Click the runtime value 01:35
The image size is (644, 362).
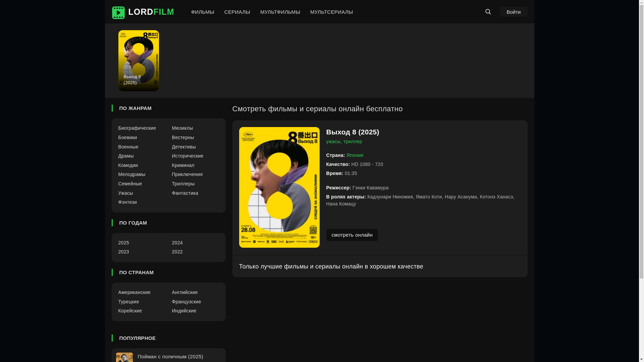pos(351,173)
